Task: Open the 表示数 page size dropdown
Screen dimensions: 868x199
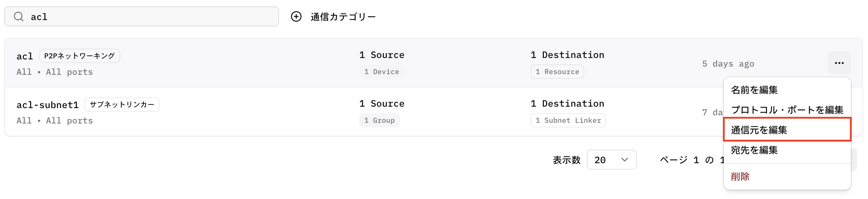Action: coord(611,160)
